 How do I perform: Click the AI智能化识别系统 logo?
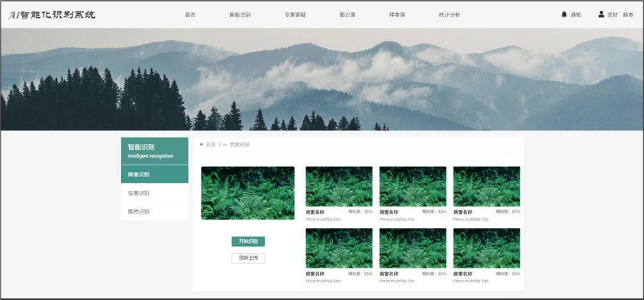pyautogui.click(x=52, y=15)
